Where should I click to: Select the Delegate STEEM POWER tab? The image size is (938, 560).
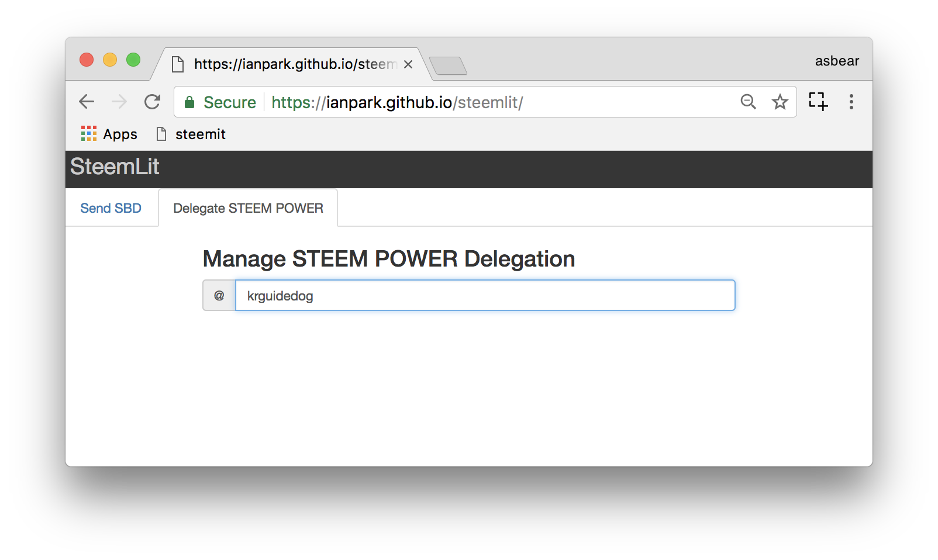(249, 208)
